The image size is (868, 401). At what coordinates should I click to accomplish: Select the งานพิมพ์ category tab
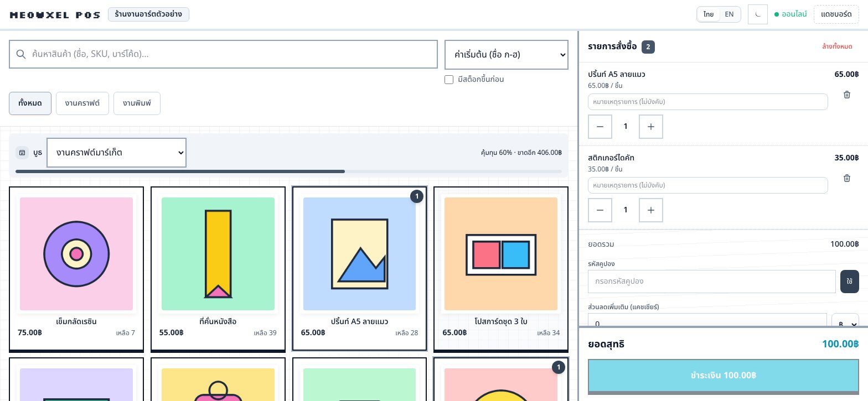pos(137,103)
